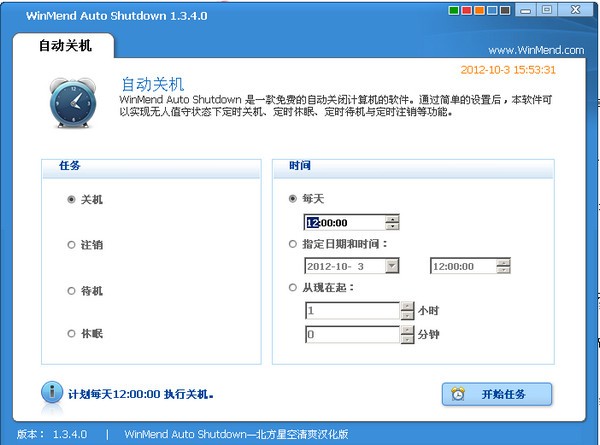This screenshot has height=445, width=600.
Task: Click the 任务 panel header
Action: click(x=151, y=169)
